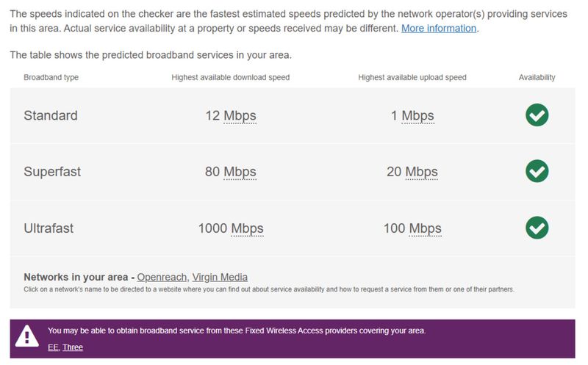Click the Standard availability green checkmark icon
The width and height of the screenshot is (588, 365).
[x=537, y=115]
